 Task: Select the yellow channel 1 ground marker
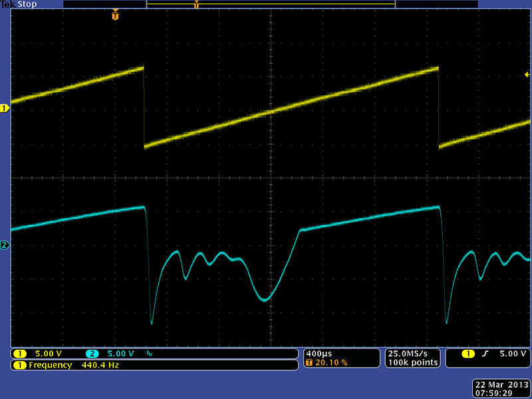[x=5, y=108]
